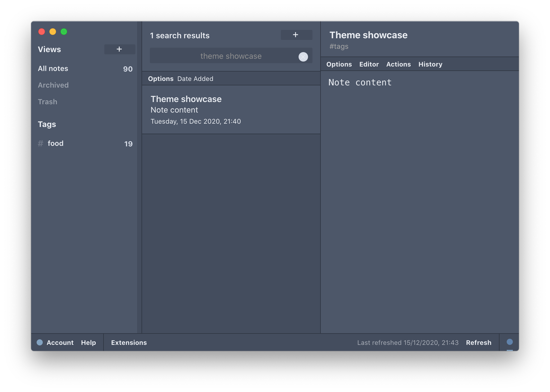Open Extensions in the footer
550x392 pixels.
point(129,343)
